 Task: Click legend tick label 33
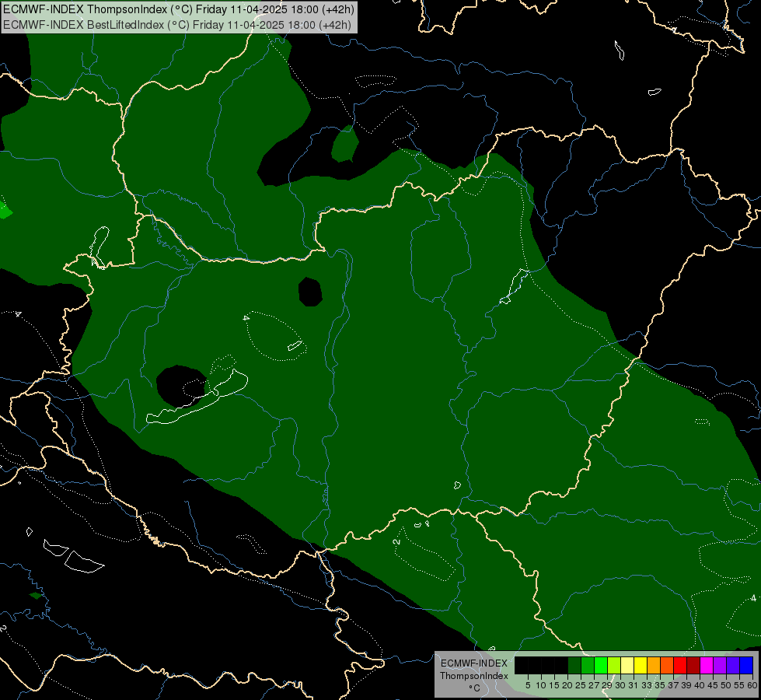[647, 685]
